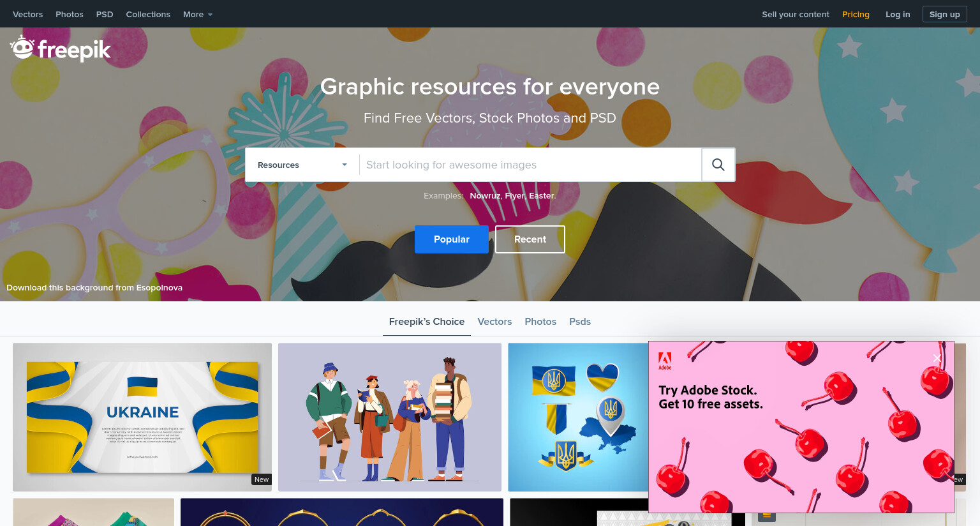Click Log in
The image size is (980, 526).
coord(898,14)
